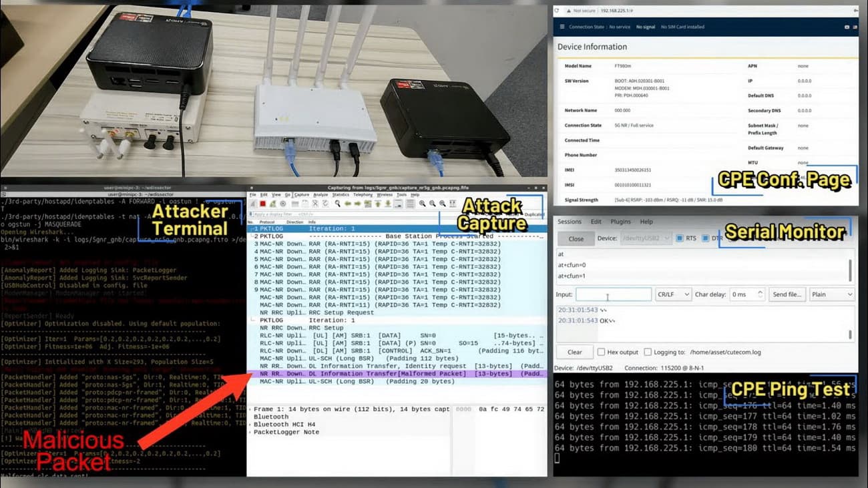Open capture options via the Wireshark toolbar icon
Viewport: 868px width, 488px height.
pos(282,204)
